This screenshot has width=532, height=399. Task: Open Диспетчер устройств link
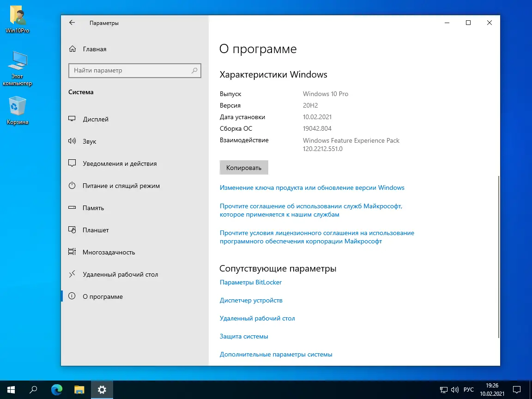pyautogui.click(x=251, y=300)
